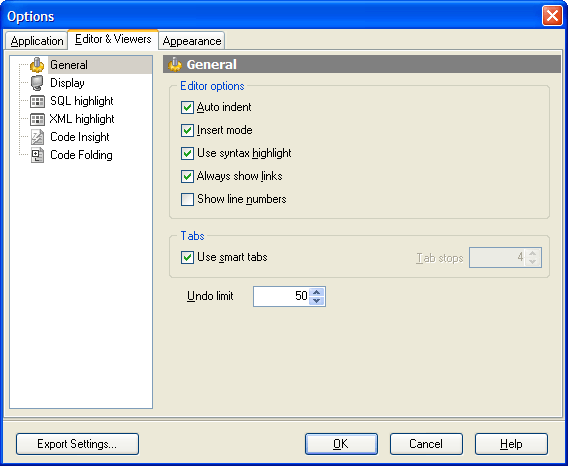568x466 pixels.
Task: Disable the Auto indent checkbox
Action: pos(187,108)
